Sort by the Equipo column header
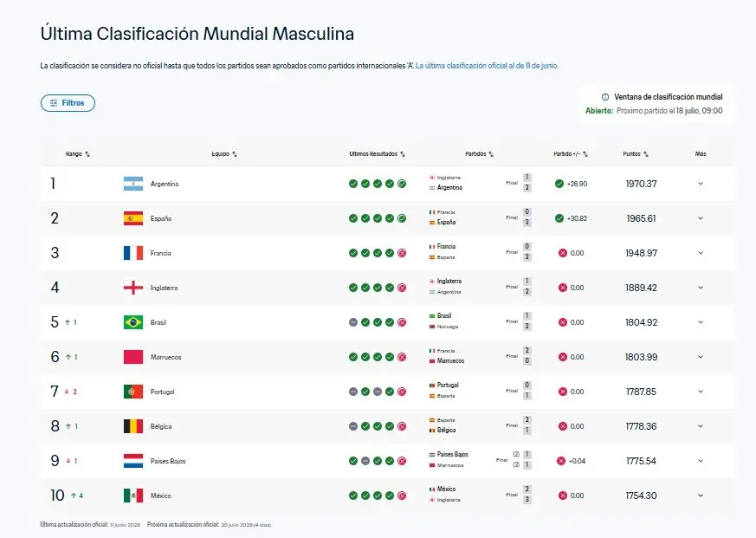The height and width of the screenshot is (538, 756). tap(224, 154)
